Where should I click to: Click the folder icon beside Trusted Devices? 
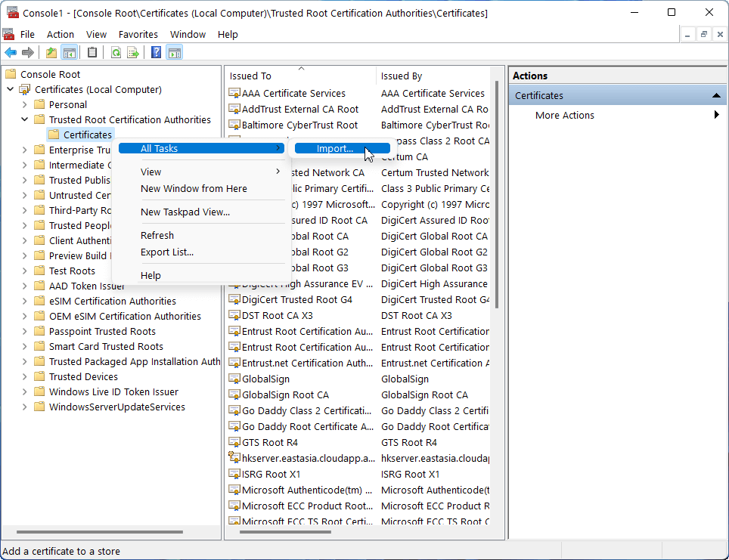pos(40,377)
